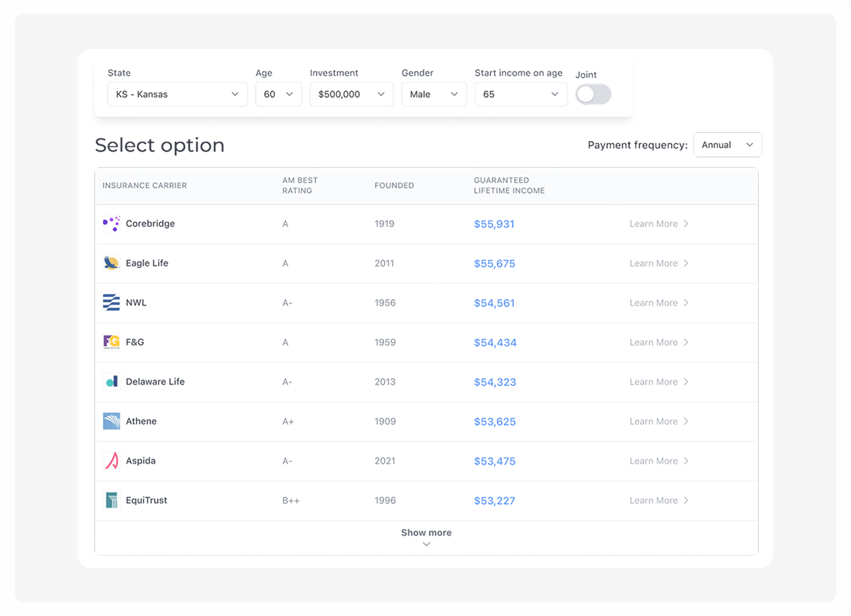Click the Athene logo icon
The width and height of the screenshot is (851, 616).
111,421
